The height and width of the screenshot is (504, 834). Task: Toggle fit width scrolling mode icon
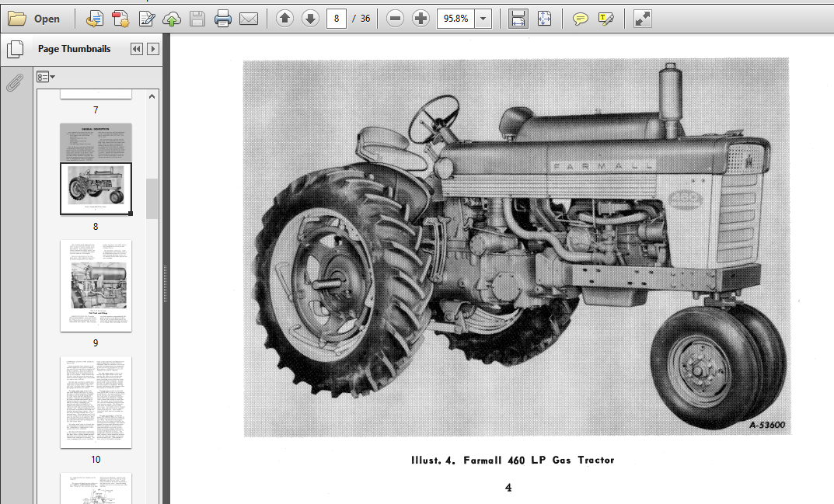click(x=518, y=19)
